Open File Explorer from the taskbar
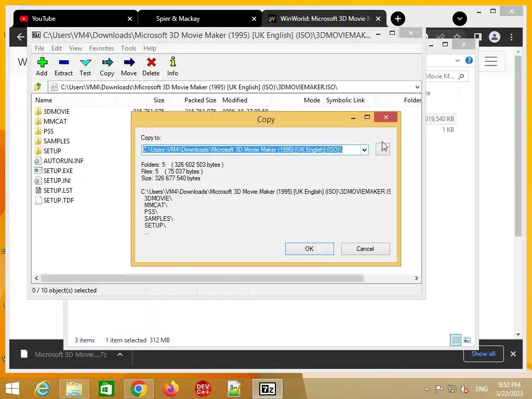Image resolution: width=532 pixels, height=399 pixels. pyautogui.click(x=74, y=389)
